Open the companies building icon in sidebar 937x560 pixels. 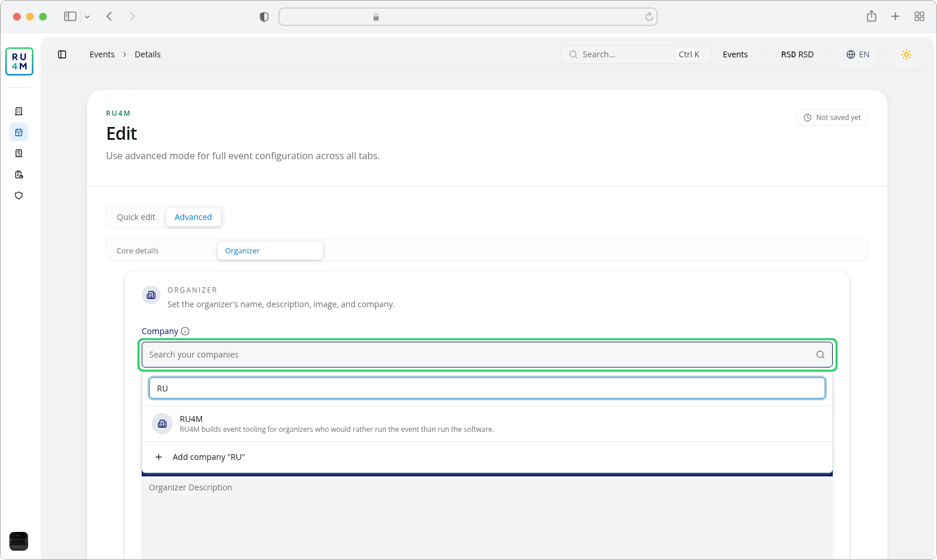(19, 111)
